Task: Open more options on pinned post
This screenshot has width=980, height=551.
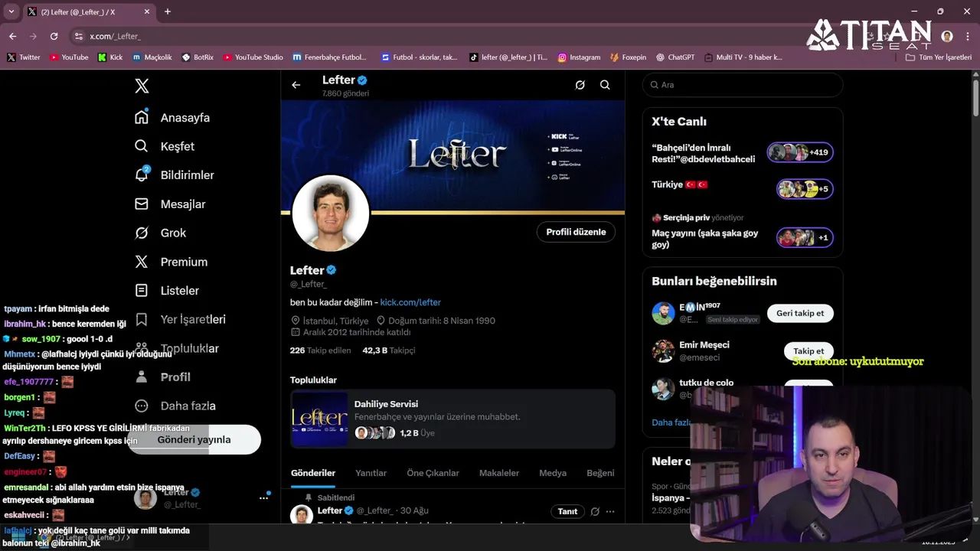Action: click(x=610, y=511)
